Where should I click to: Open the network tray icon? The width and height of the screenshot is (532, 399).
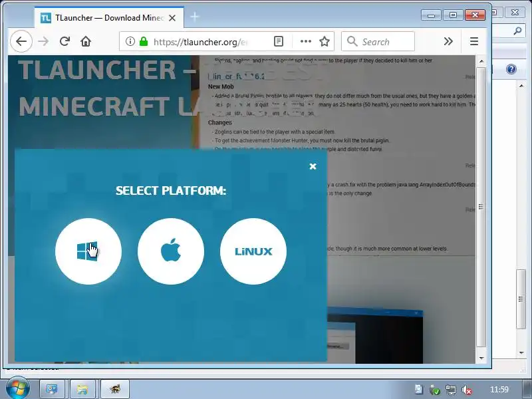451,390
